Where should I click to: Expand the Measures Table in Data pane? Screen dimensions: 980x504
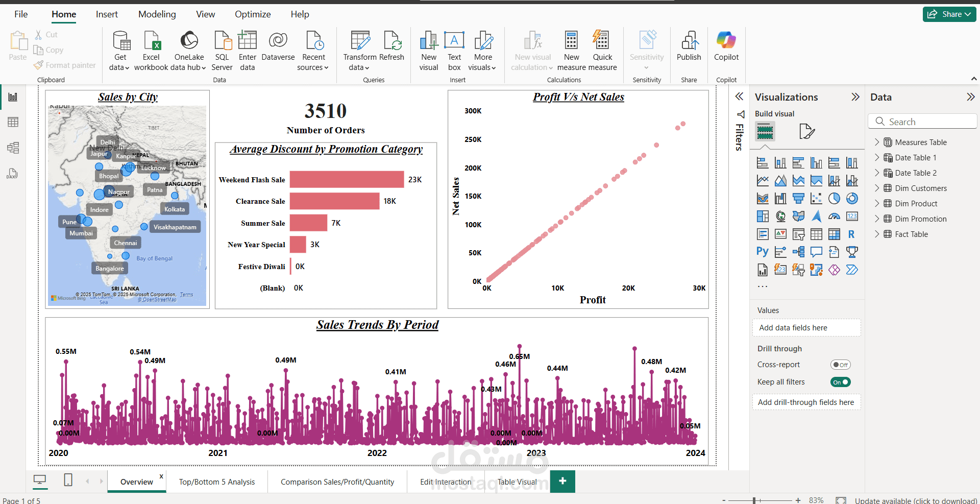[x=877, y=142]
